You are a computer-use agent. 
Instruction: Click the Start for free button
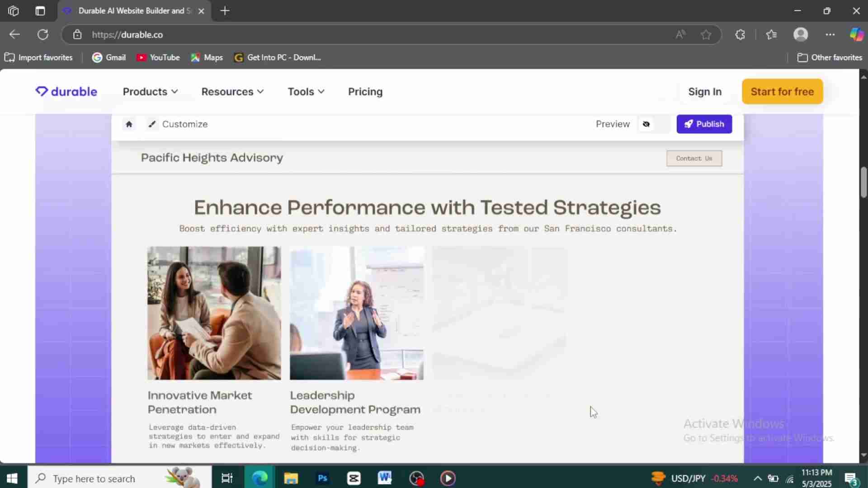tap(782, 92)
